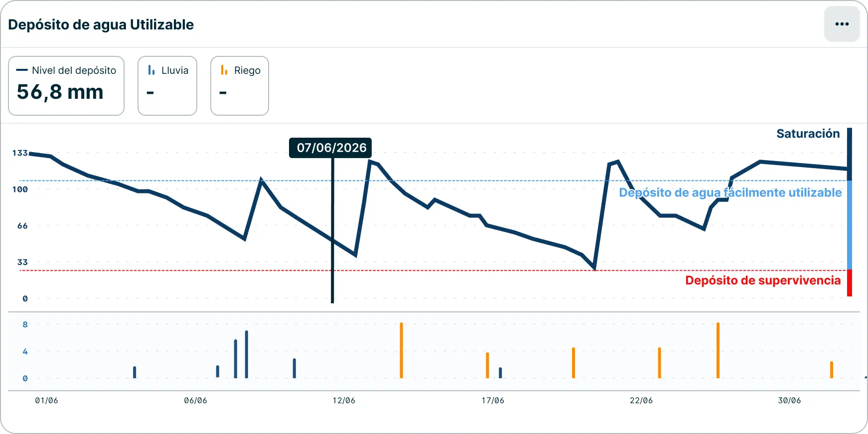
Task: Open the three-dot options menu
Action: [x=842, y=24]
